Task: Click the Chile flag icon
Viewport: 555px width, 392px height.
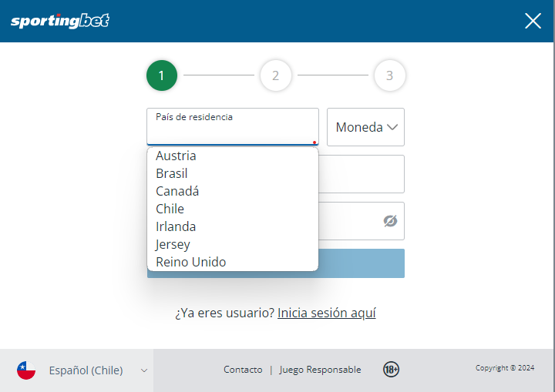Action: (26, 370)
